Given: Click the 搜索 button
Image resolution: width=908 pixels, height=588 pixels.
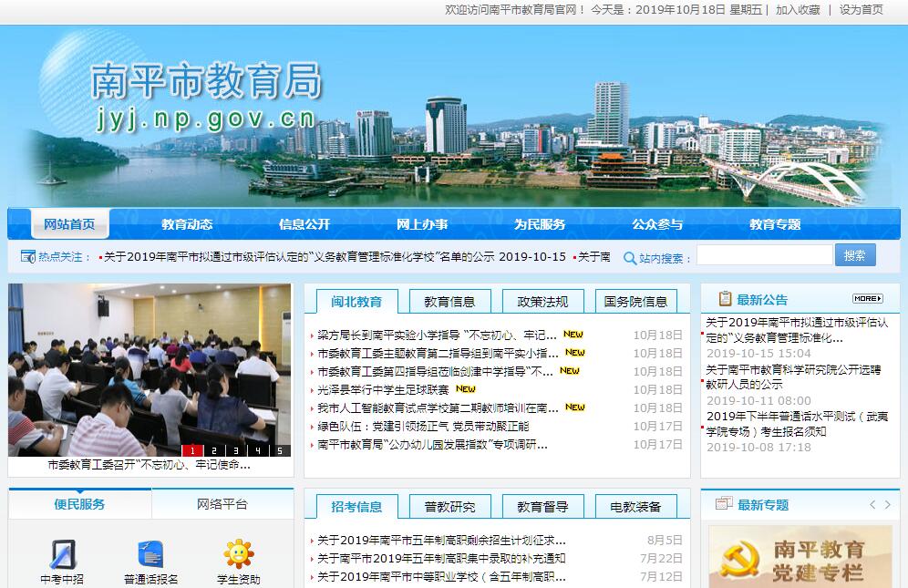Looking at the screenshot, I should pyautogui.click(x=855, y=255).
